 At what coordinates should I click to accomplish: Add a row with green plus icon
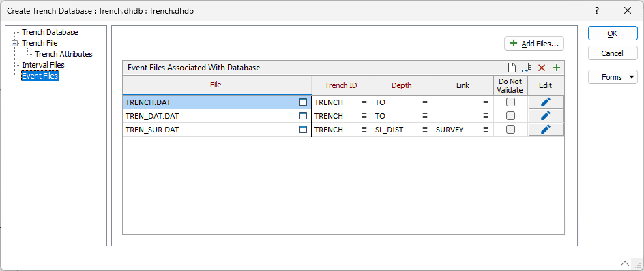point(557,68)
